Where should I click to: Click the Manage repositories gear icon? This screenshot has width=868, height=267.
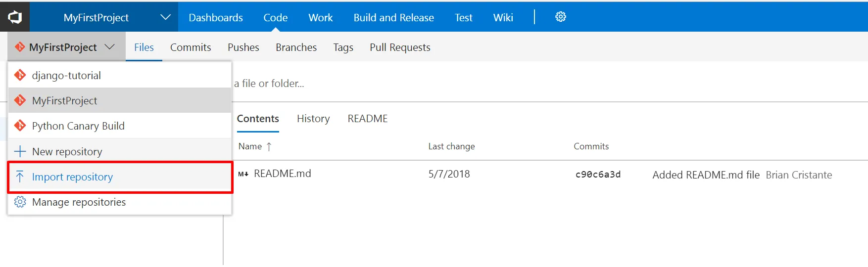coord(20,202)
